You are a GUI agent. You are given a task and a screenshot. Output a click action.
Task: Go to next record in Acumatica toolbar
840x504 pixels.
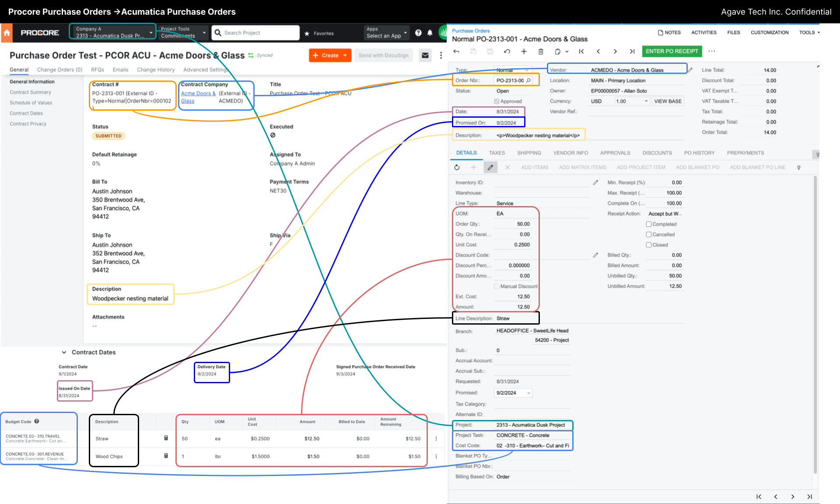(615, 52)
